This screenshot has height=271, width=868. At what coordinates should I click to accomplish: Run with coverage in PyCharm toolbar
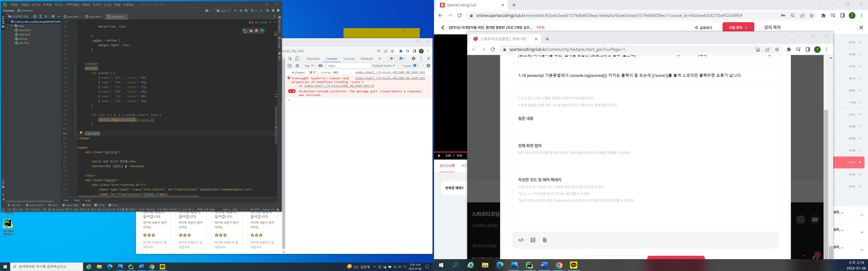246,11
